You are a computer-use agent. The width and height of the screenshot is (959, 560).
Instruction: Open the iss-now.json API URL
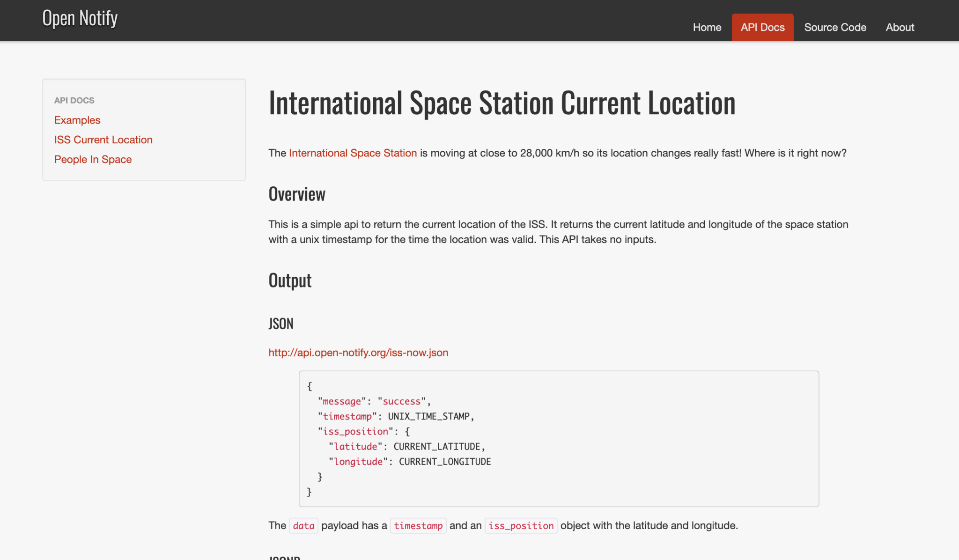point(358,353)
